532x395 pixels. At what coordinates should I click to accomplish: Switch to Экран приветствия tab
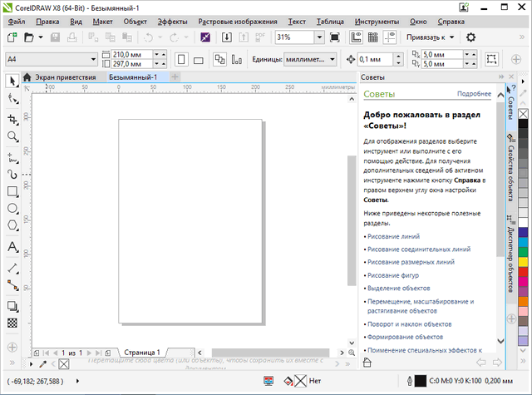(x=64, y=77)
